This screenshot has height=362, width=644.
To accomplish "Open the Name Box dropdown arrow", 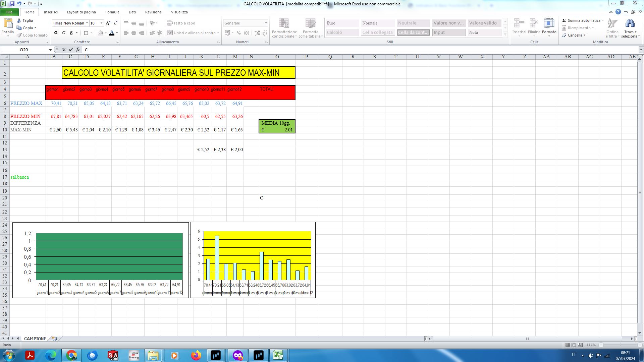I will point(50,50).
